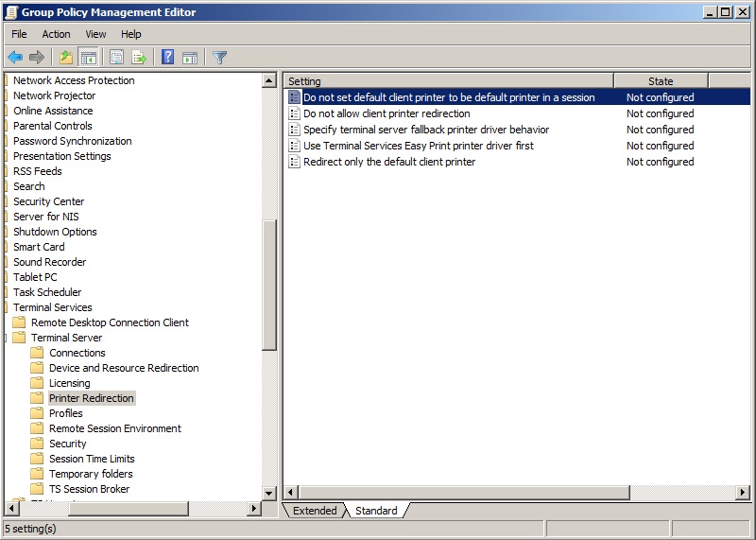Click icon beside 'Specify terminal server fallback printer driver behavior'

tap(294, 130)
